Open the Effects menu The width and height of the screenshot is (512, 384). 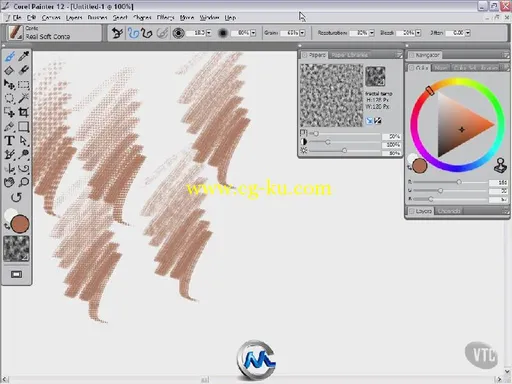tap(165, 18)
